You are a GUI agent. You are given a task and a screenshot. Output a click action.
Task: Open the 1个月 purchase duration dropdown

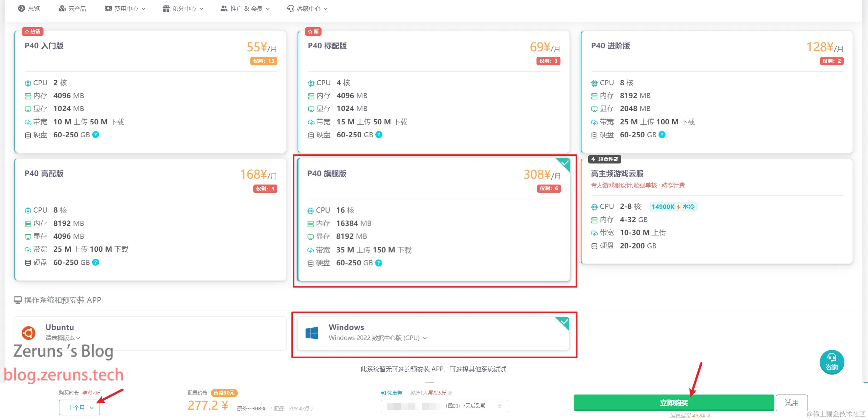click(79, 407)
